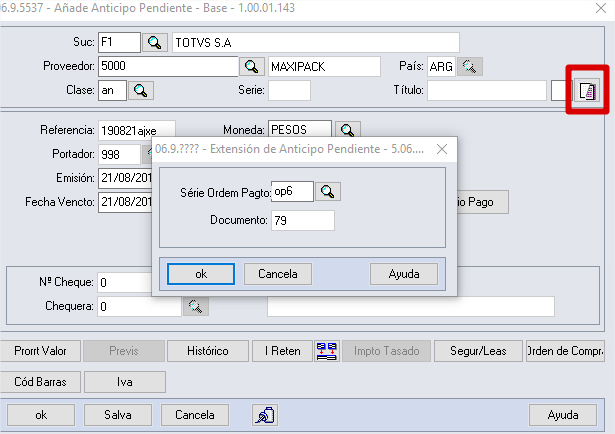This screenshot has height=434, width=615.
Task: Click the main window ok button
Action: 41,415
